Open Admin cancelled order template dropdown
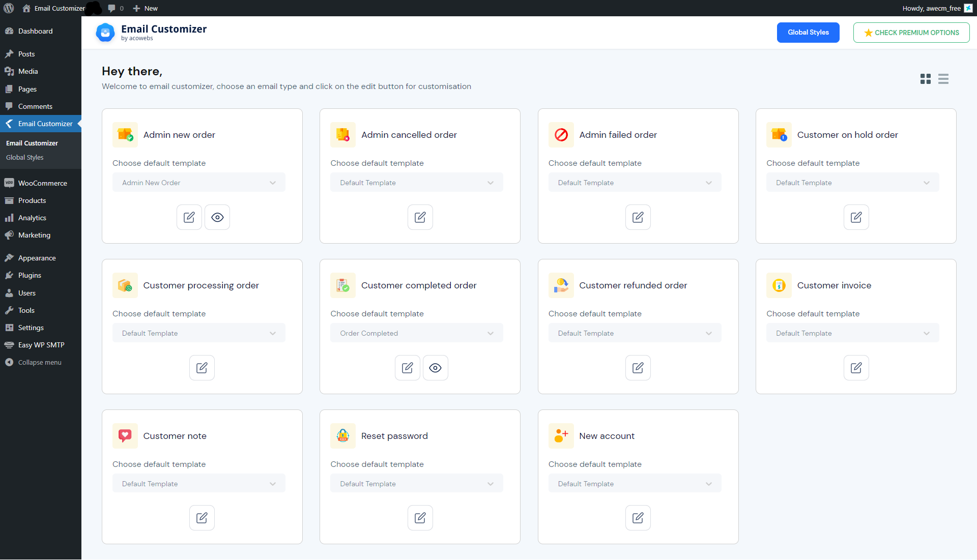The width and height of the screenshot is (977, 560). [x=417, y=183]
